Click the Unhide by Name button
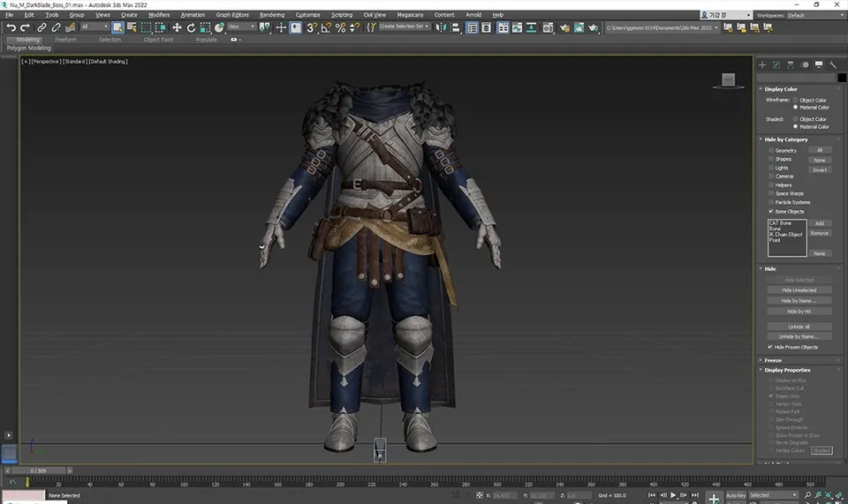The width and height of the screenshot is (848, 504). tap(799, 336)
